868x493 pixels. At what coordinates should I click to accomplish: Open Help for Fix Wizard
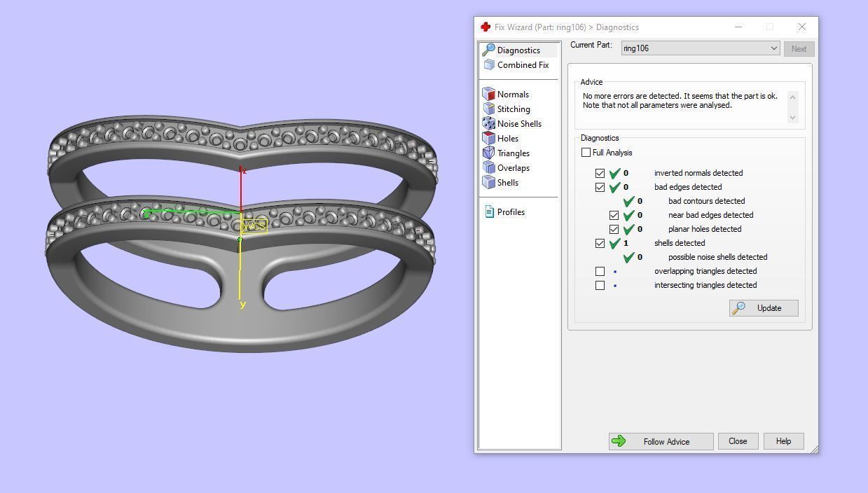(783, 441)
